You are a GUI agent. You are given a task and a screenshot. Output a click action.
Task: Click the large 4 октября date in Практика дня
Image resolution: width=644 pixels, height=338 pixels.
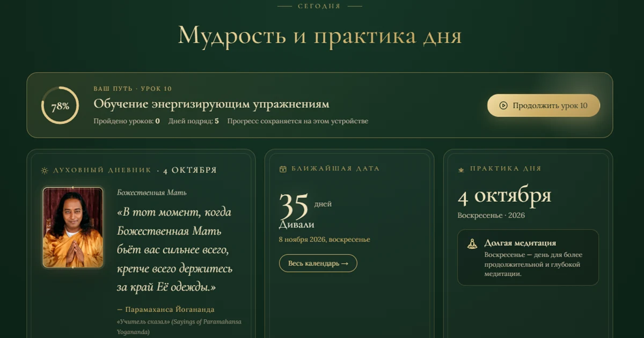coord(504,196)
